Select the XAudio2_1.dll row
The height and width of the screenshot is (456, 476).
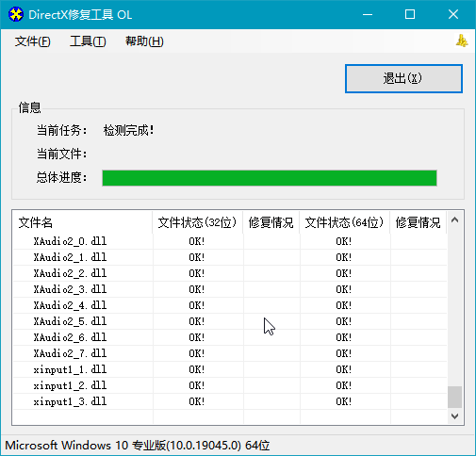pyautogui.click(x=230, y=257)
